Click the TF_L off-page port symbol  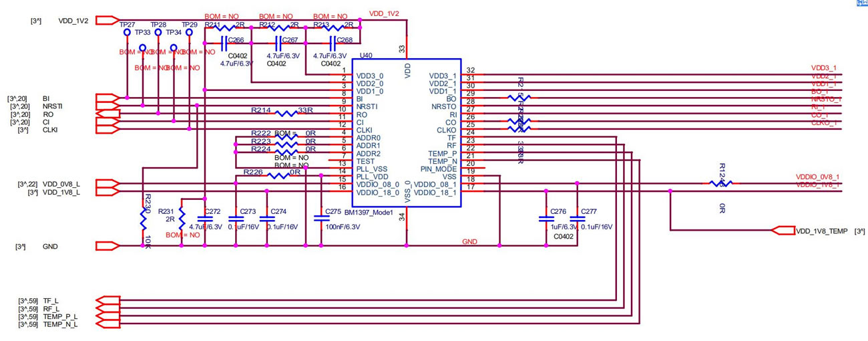click(x=107, y=301)
